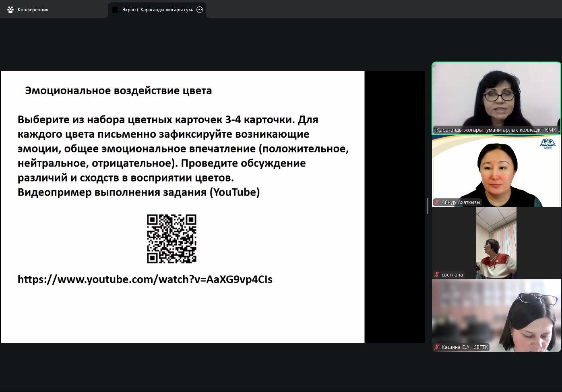Click the Айнур Ахаткызы name label
The width and height of the screenshot is (562, 392).
461,202
